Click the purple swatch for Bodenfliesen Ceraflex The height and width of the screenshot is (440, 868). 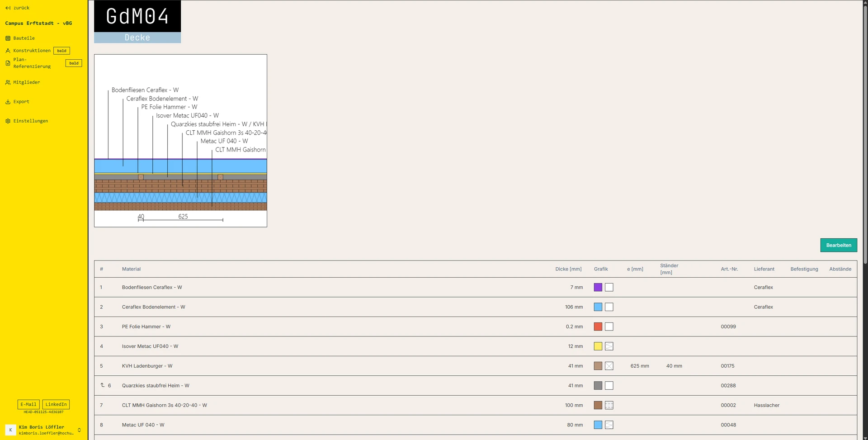[598, 287]
